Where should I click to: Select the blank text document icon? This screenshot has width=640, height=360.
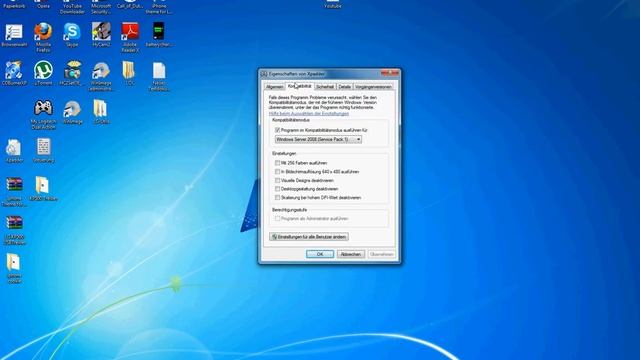(159, 76)
